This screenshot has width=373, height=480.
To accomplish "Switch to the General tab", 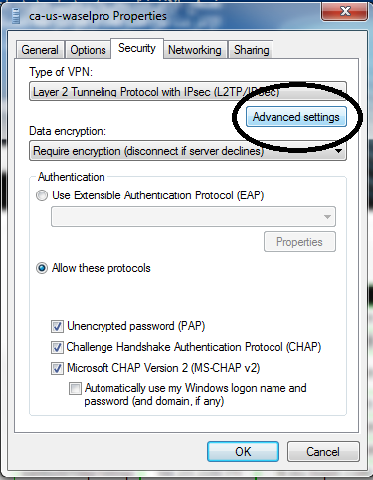I will (x=40, y=50).
